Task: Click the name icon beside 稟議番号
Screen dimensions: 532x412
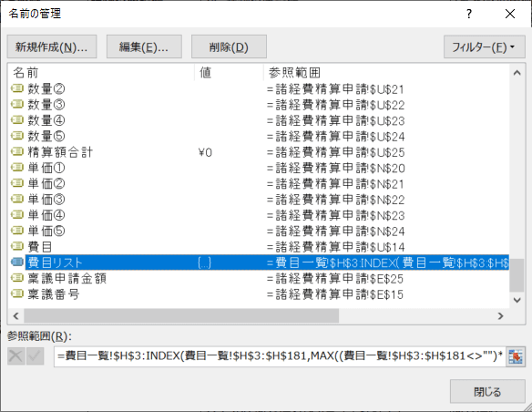Action: click(17, 294)
